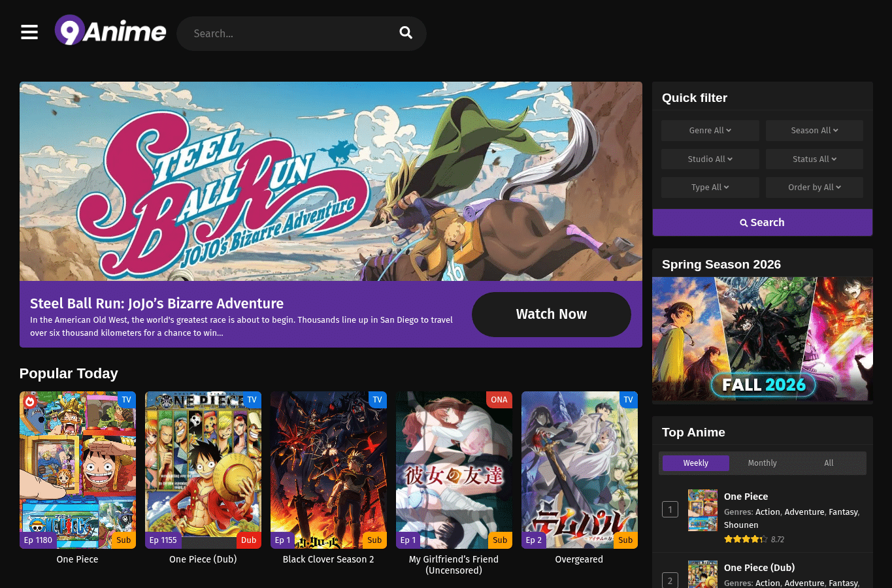
Task: Click the search magnifier icon
Action: pos(406,33)
